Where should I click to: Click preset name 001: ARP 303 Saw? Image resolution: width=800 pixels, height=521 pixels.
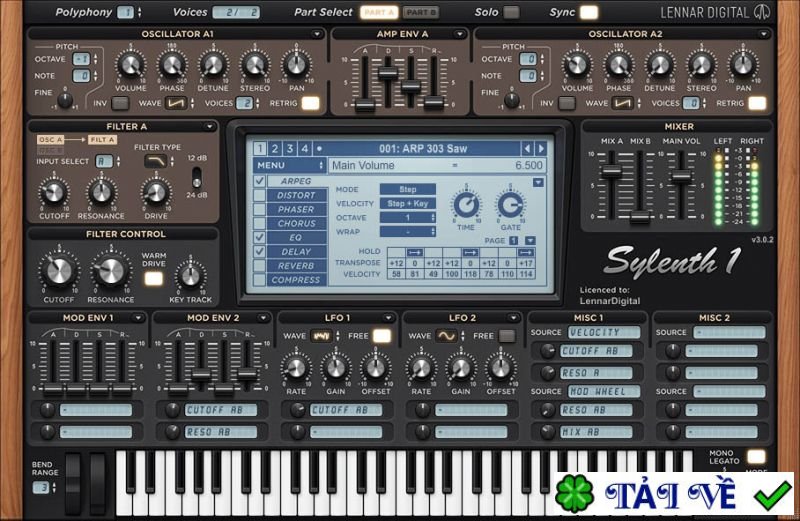[x=422, y=148]
